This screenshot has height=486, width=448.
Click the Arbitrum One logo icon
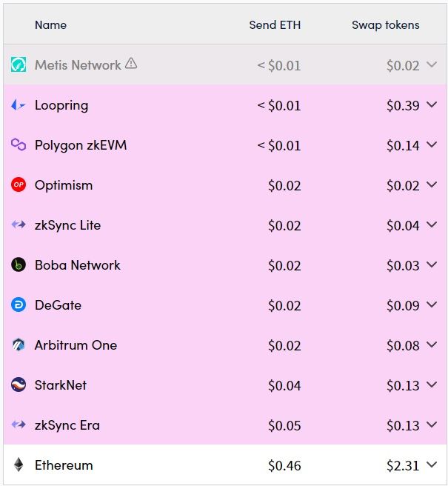click(x=19, y=345)
